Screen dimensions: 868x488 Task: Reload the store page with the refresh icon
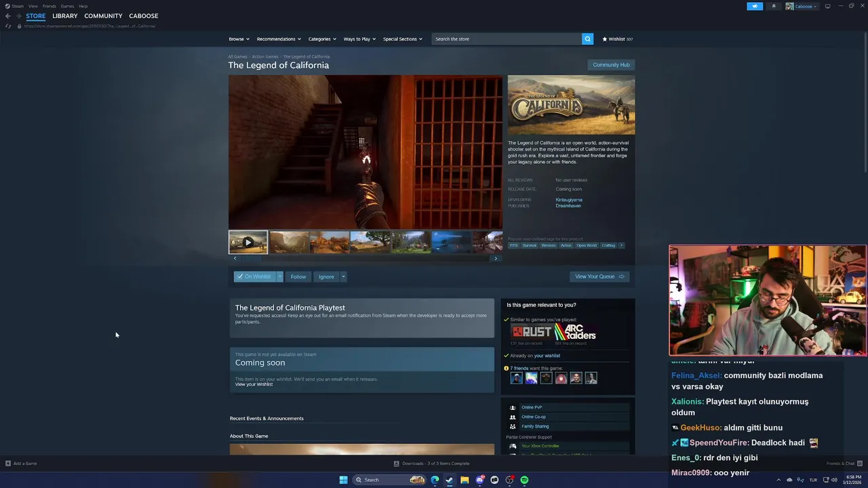coord(8,26)
